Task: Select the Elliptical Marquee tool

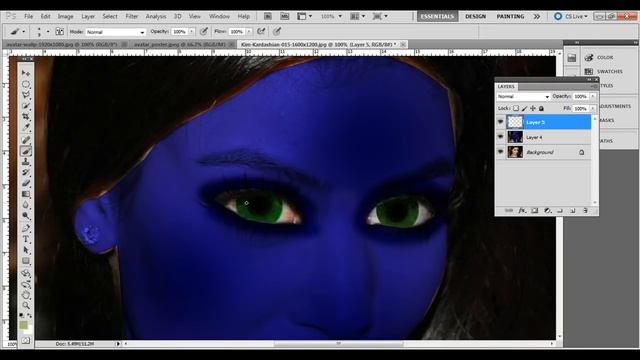Action: coord(26,84)
